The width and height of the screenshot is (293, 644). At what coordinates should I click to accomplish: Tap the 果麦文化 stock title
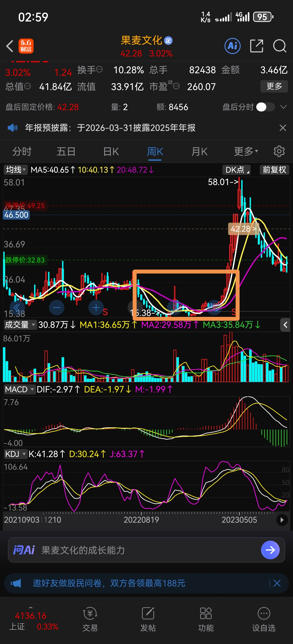(142, 40)
